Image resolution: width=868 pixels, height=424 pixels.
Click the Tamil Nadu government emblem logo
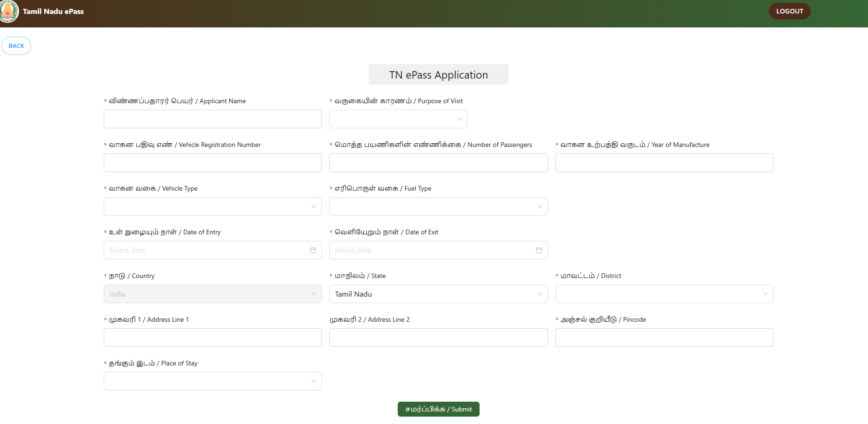tap(9, 11)
